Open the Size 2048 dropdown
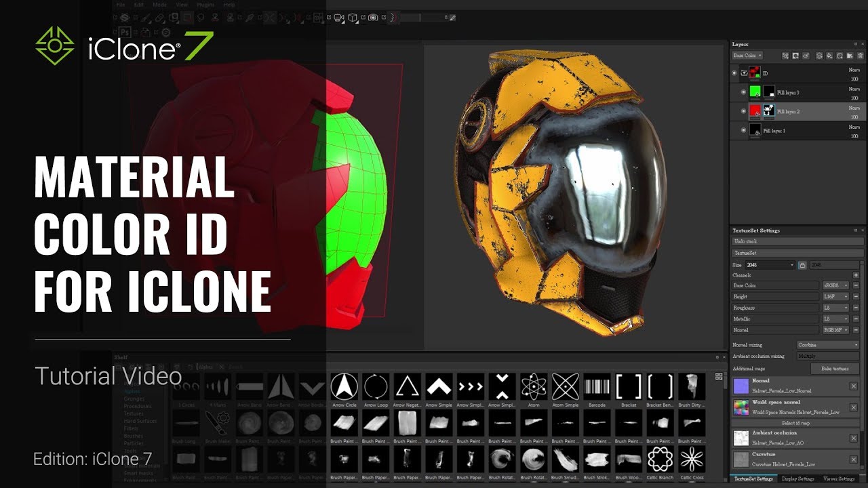Screen dimensions: 868x488 [x=770, y=265]
